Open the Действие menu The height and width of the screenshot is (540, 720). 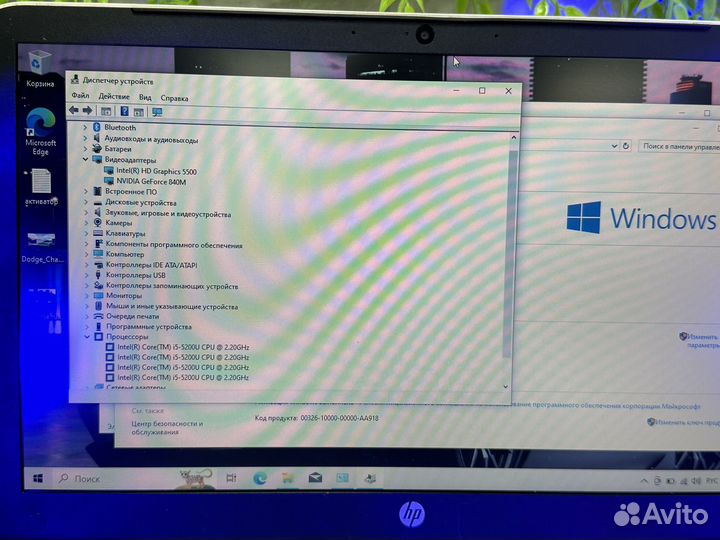click(114, 96)
